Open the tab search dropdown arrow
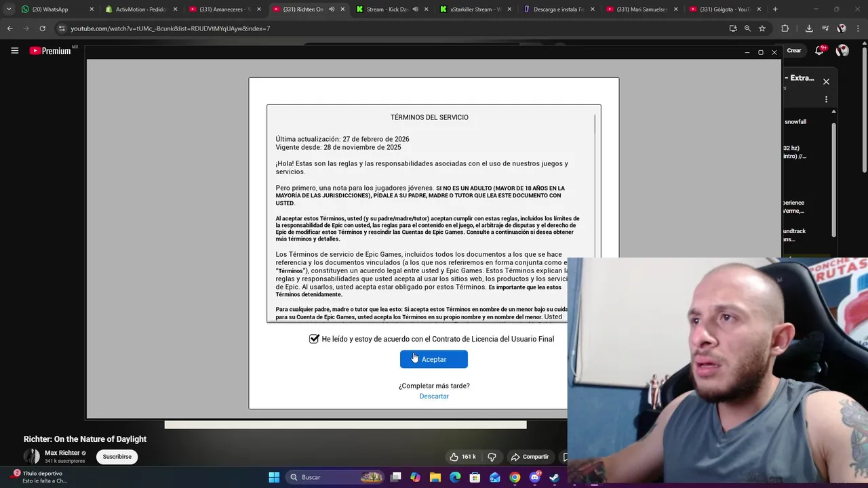Viewport: 868px width, 488px height. coord(8,9)
